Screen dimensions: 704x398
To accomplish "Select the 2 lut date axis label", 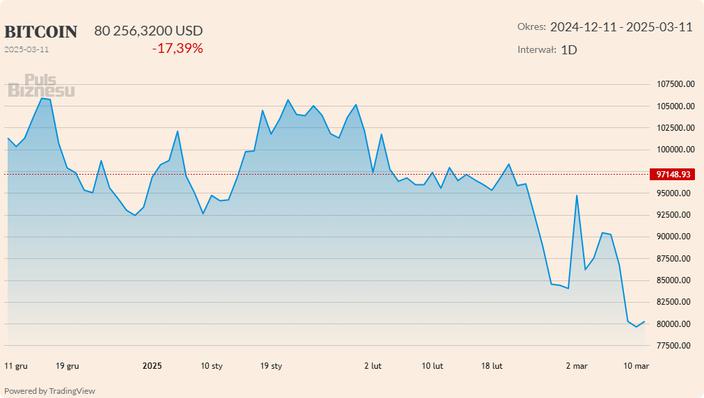I will 373,366.
